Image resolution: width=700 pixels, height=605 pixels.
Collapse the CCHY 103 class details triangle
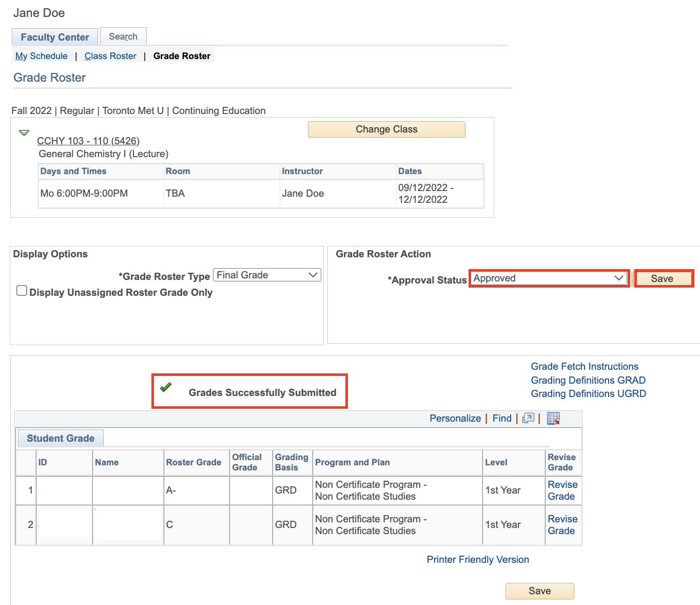[x=24, y=133]
